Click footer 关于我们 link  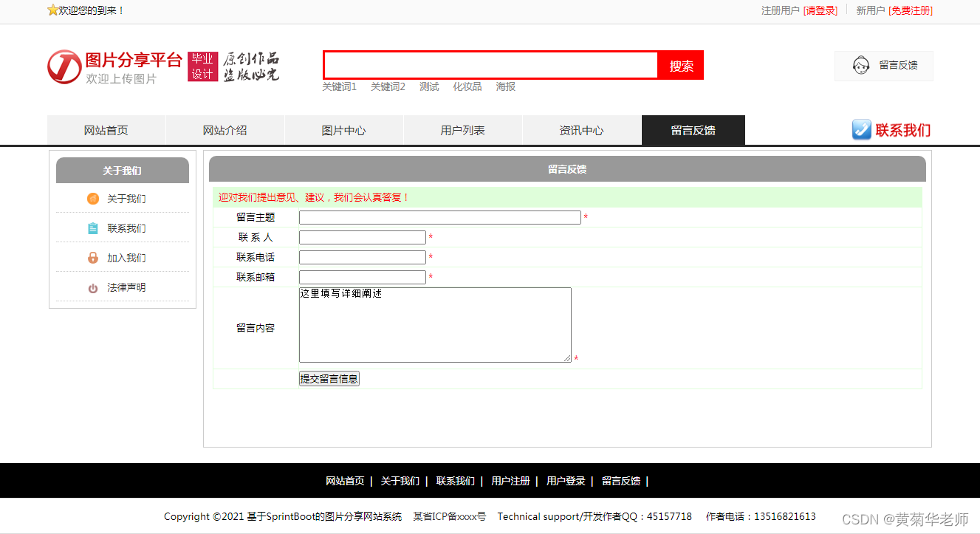400,481
